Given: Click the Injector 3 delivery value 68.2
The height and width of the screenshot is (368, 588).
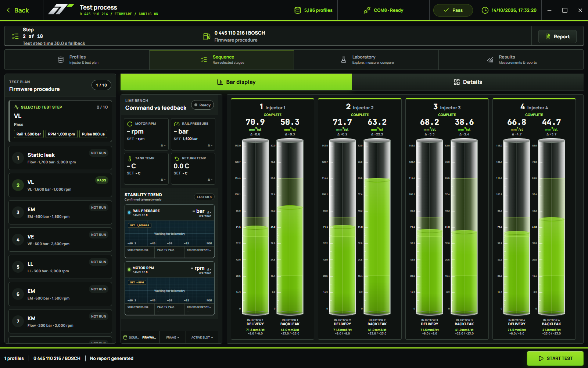Looking at the screenshot, I should [430, 122].
